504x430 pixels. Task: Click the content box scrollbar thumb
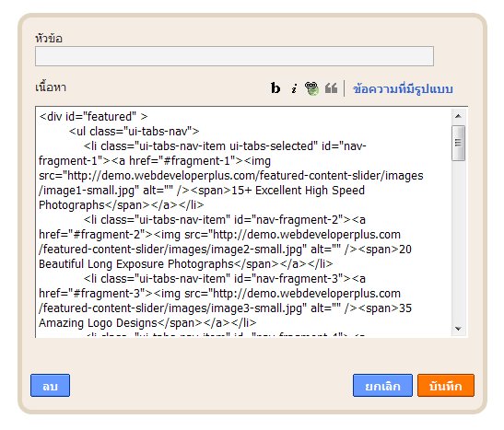click(x=458, y=143)
